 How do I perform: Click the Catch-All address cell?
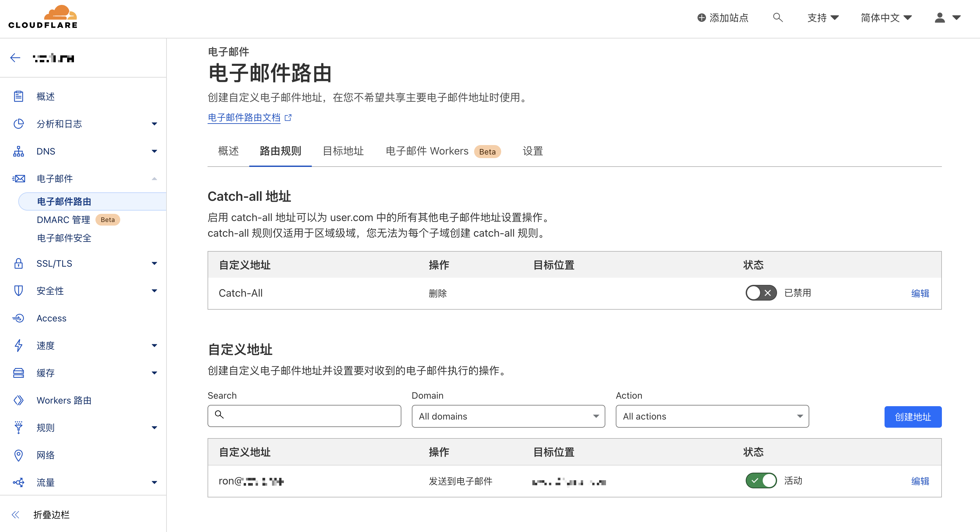pos(240,293)
